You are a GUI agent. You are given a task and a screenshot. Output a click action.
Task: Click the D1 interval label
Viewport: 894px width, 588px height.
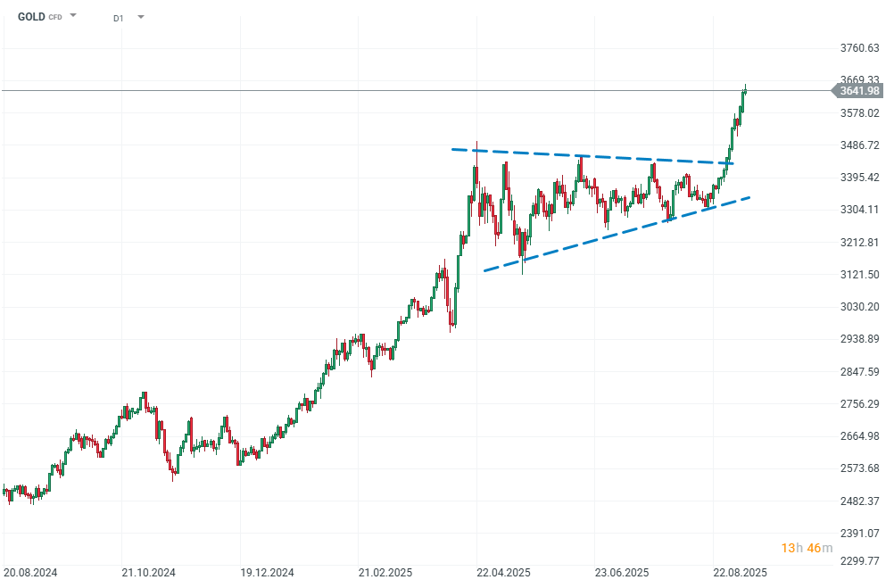pos(119,17)
